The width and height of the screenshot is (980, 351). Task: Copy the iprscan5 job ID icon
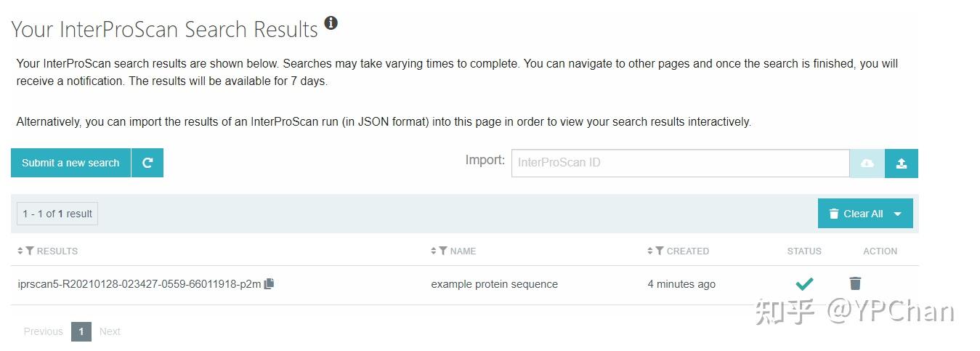pos(269,284)
